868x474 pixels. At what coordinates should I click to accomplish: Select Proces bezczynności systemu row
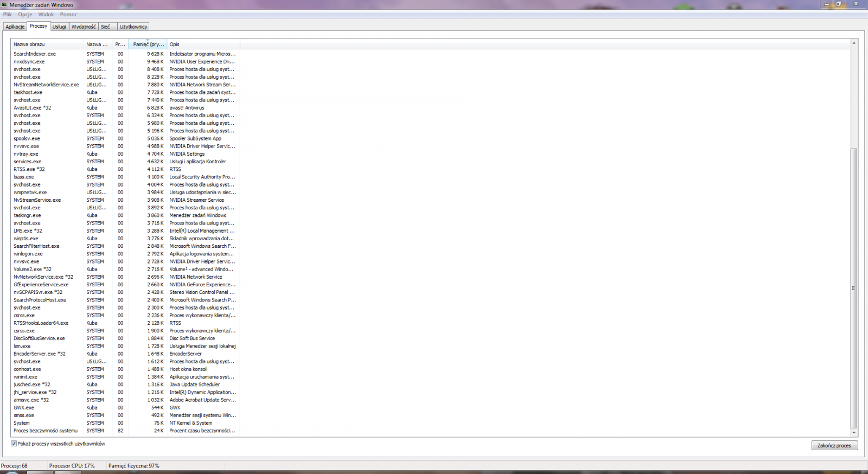(x=125, y=431)
